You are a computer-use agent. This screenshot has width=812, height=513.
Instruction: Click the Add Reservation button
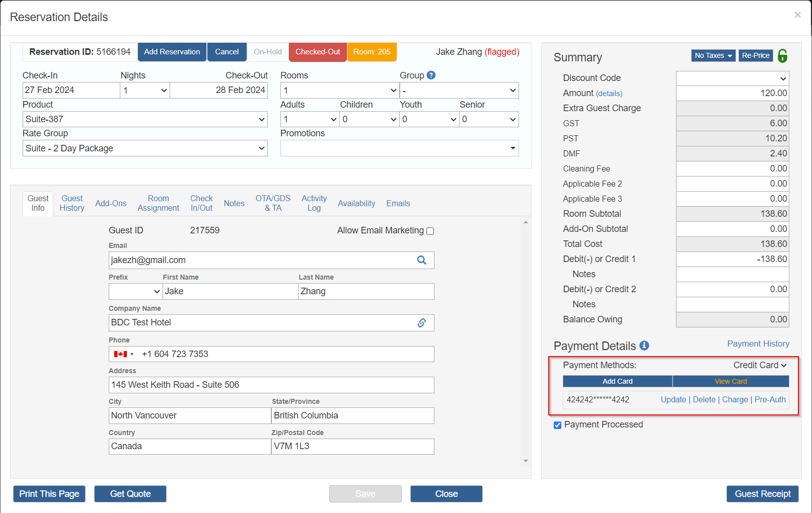172,52
